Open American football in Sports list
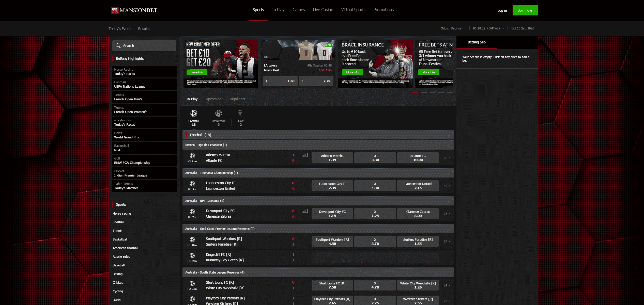Screen dimensions: 644x305 point(125,248)
